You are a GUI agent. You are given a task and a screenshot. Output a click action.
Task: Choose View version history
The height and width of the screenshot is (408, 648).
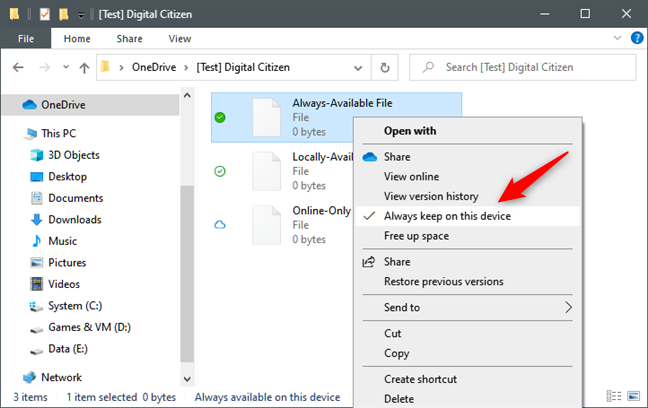pyautogui.click(x=468, y=196)
